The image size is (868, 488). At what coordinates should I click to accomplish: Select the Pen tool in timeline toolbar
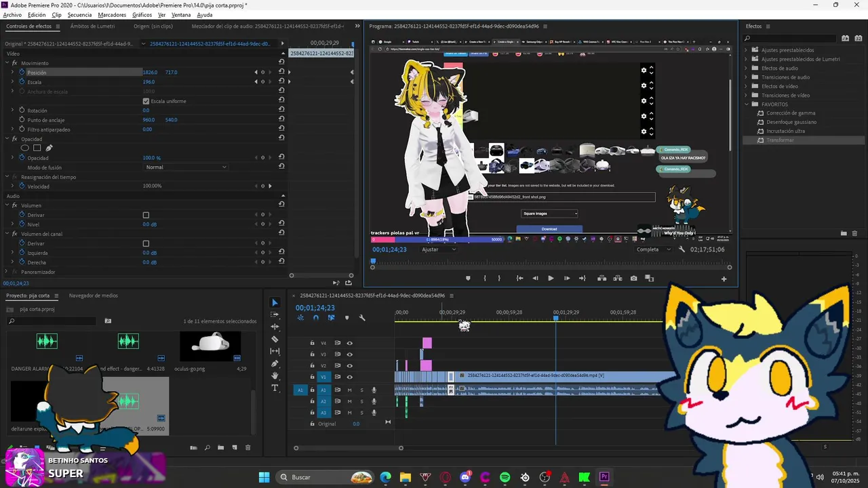pos(275,364)
